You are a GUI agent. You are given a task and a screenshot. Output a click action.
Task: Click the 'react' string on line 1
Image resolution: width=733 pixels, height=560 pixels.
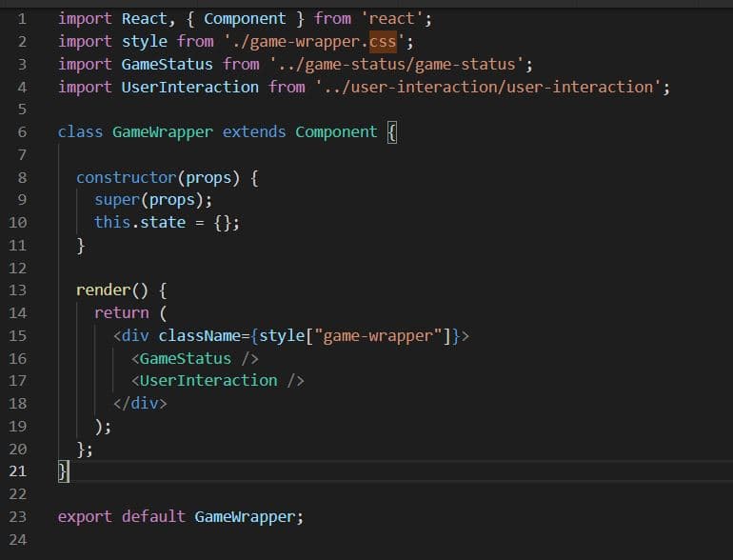click(392, 19)
